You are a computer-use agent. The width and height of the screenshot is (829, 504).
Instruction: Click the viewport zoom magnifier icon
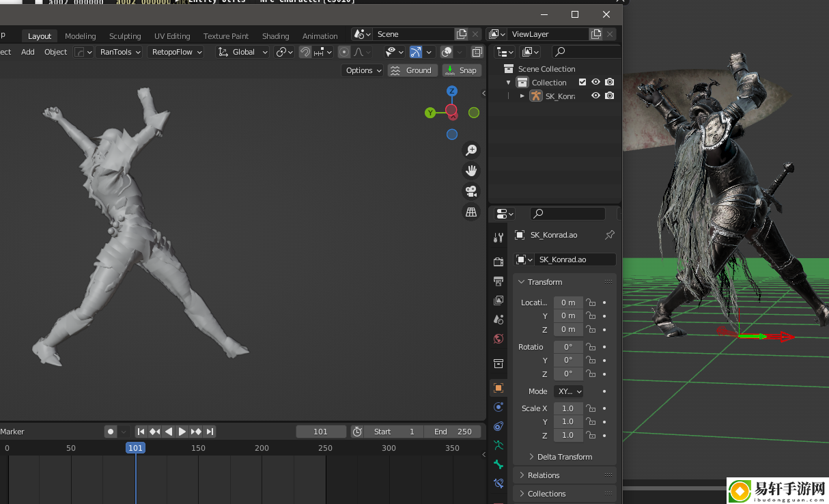(x=471, y=150)
